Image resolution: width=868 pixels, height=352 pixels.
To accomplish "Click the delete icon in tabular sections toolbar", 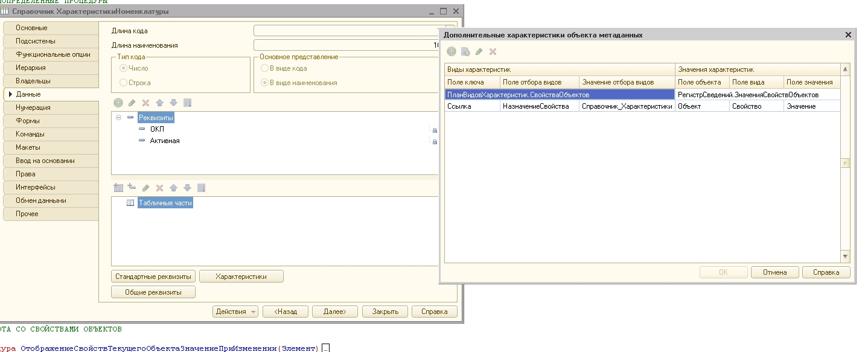I will coord(160,188).
